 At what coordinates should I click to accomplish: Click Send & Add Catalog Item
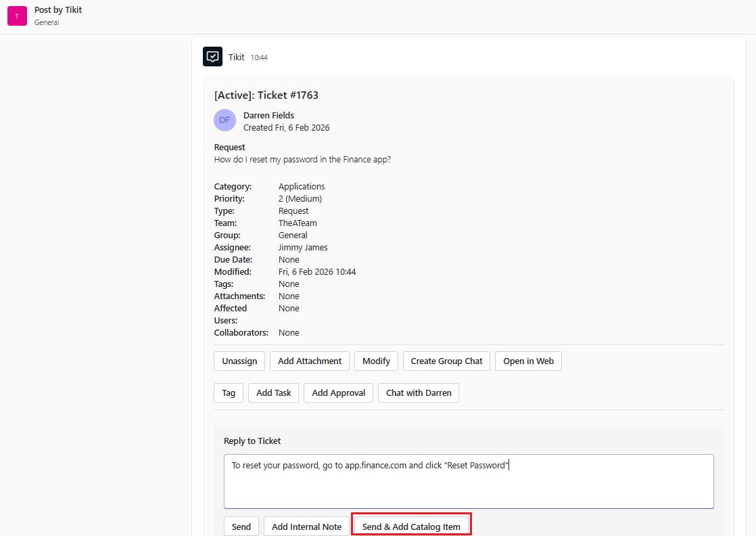pos(411,527)
